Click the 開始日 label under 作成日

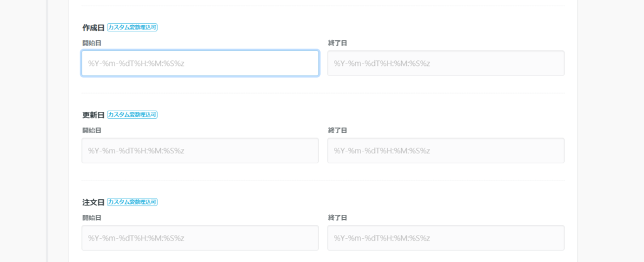(x=92, y=43)
